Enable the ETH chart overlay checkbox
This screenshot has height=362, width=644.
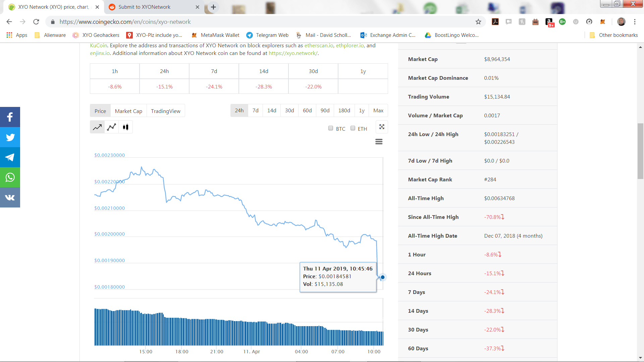pos(353,128)
